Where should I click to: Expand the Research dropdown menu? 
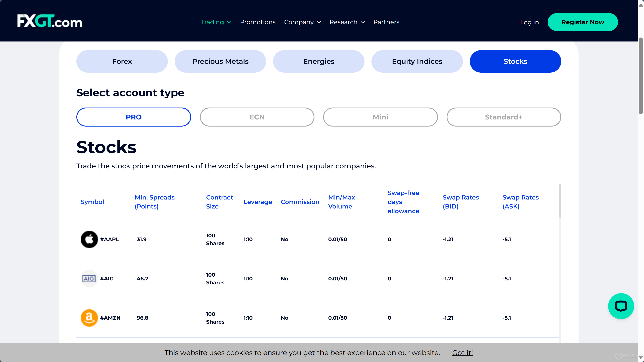(347, 22)
